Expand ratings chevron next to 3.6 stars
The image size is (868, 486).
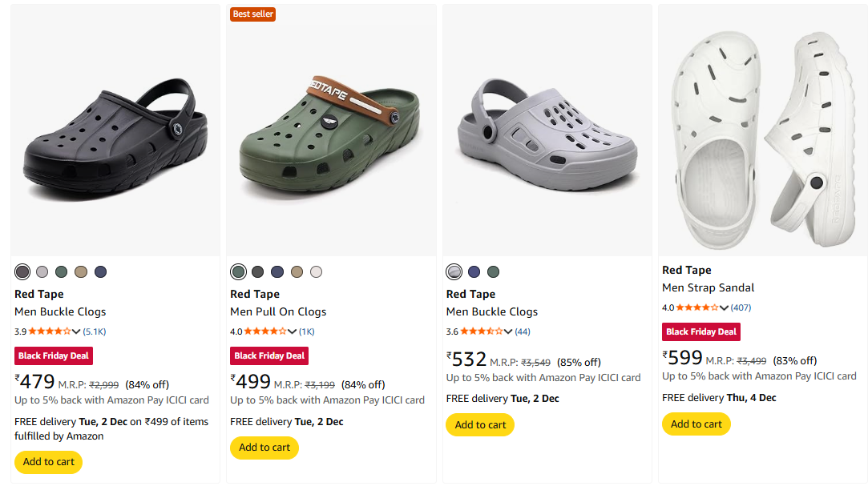pyautogui.click(x=508, y=331)
